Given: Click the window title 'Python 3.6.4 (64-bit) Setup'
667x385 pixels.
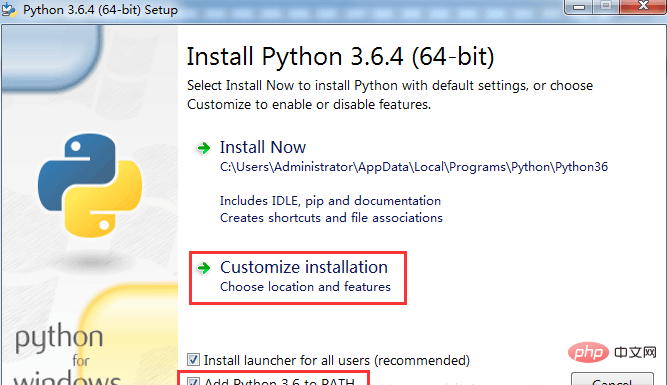Looking at the screenshot, I should (x=100, y=10).
